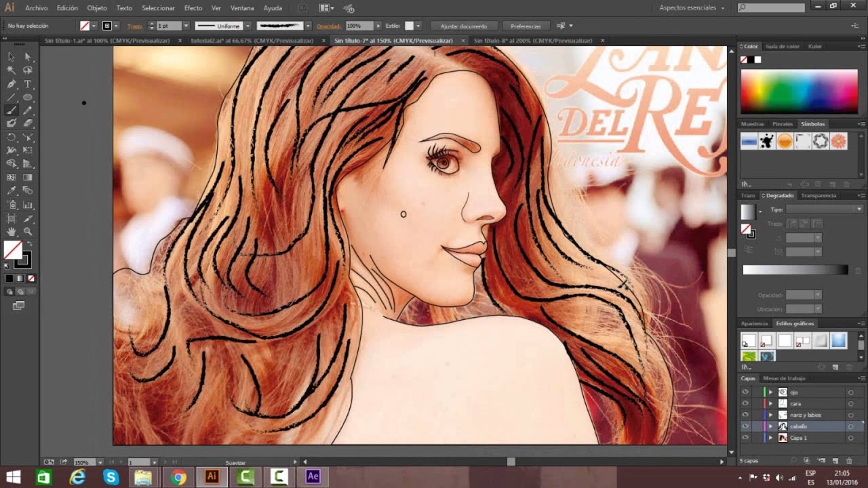
Task: Click the toolbox fill color box
Action: 12,251
